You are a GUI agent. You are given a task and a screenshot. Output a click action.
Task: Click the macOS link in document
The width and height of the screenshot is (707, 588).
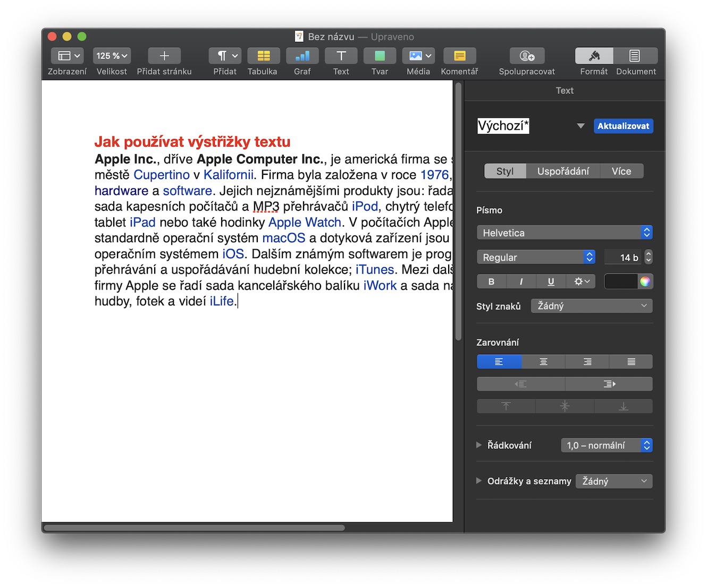[284, 238]
